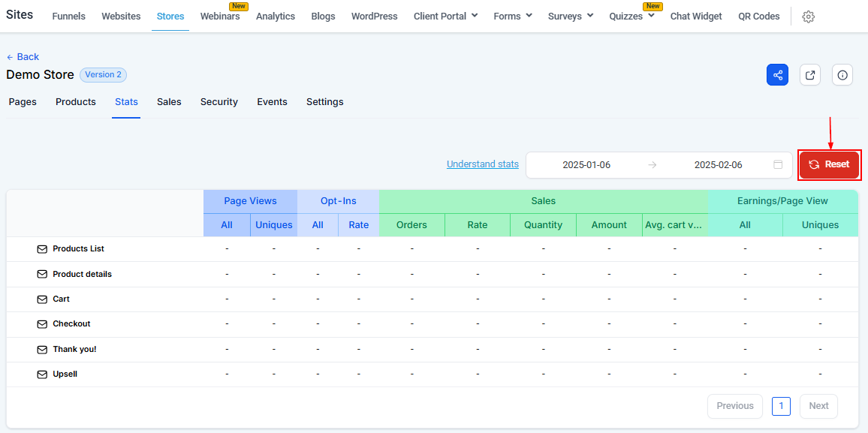Open the settings gear icon in top navigation

[808, 17]
